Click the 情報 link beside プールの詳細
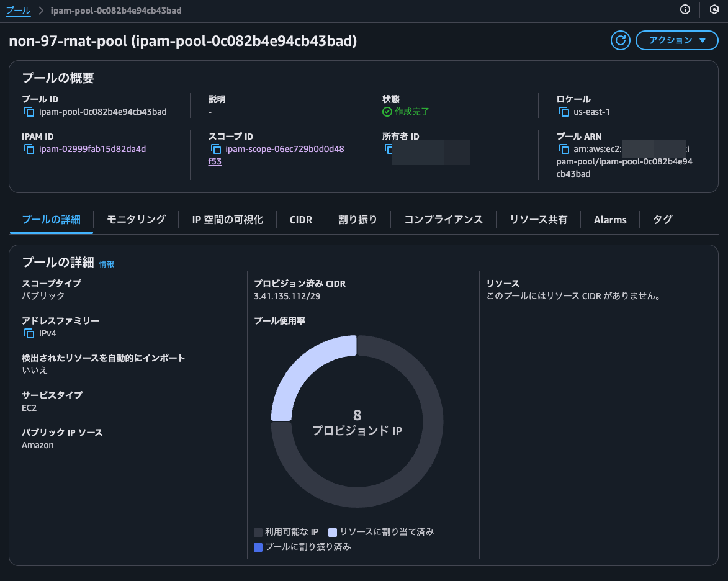The image size is (728, 581). click(106, 263)
